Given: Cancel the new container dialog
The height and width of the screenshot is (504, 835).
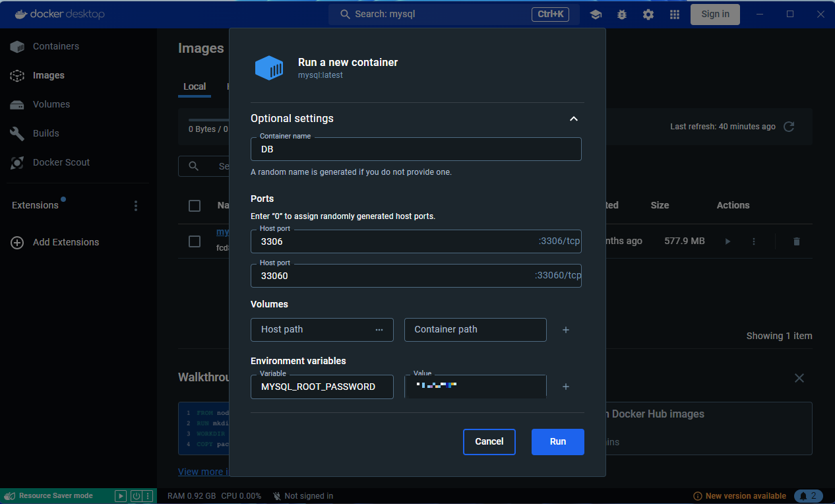Looking at the screenshot, I should pos(489,442).
